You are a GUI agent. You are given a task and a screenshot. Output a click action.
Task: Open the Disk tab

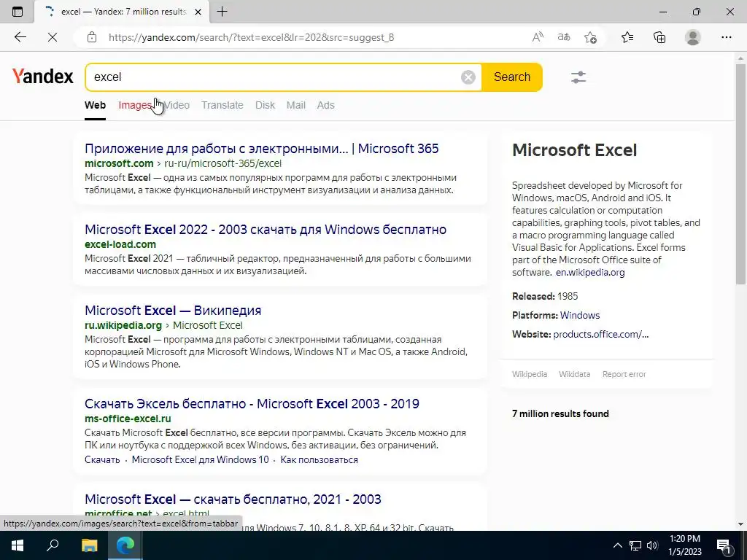(265, 105)
